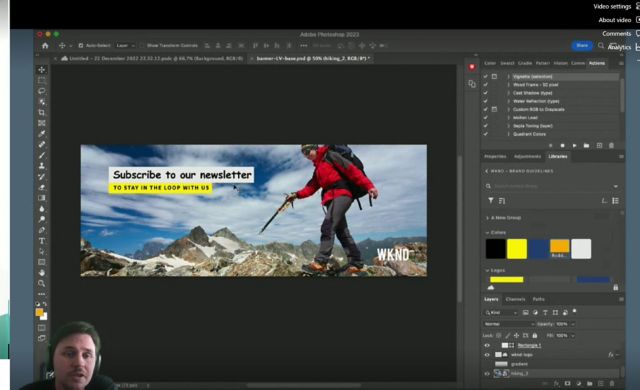This screenshot has width=640, height=390.
Task: Select the Eyedropper tool
Action: point(42,134)
